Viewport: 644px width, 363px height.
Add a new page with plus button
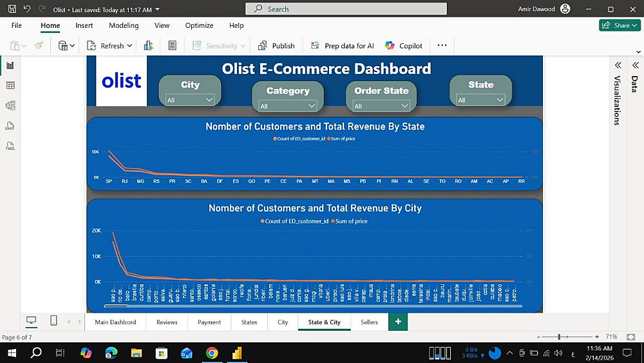pos(398,322)
